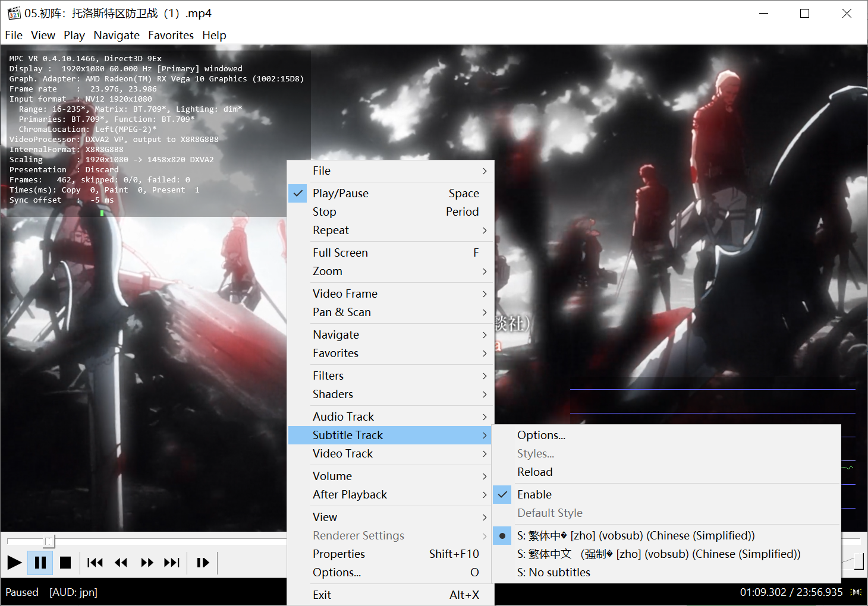
Task: Resume playback with the Play button
Action: 14,563
